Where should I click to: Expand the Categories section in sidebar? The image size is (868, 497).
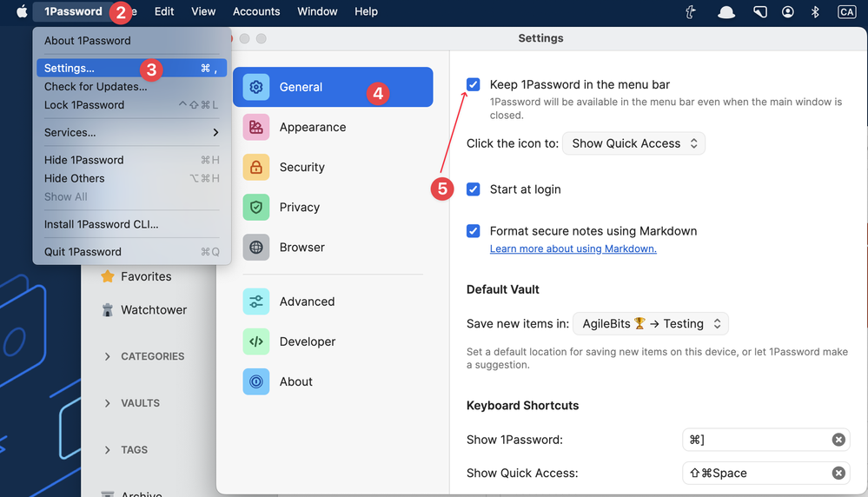(108, 356)
